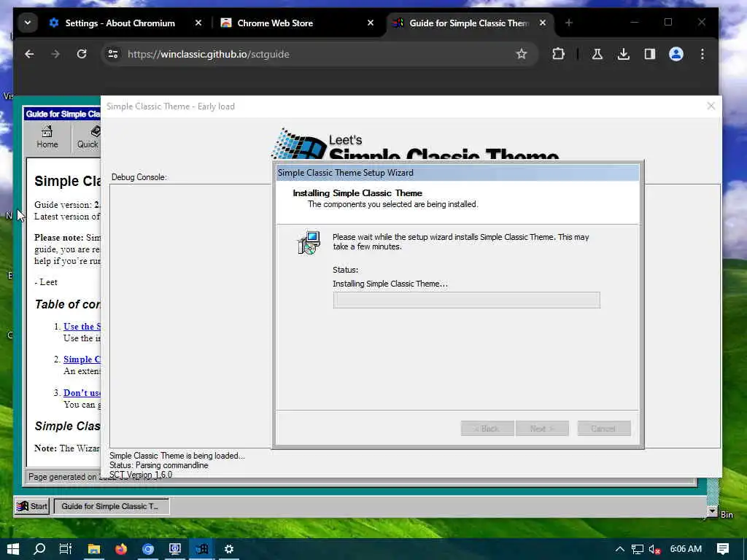Show hidden system tray icons
Viewport: 747px width, 560px height.
click(619, 549)
